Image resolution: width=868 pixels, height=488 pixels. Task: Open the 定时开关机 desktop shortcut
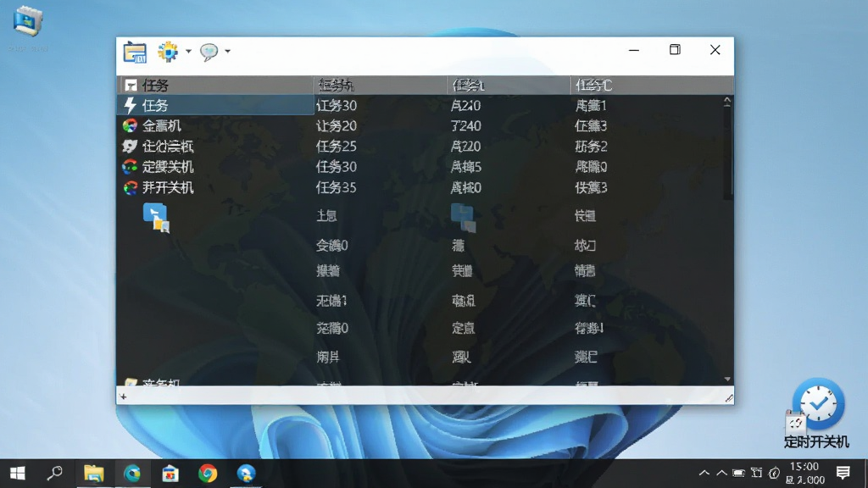[x=816, y=413]
